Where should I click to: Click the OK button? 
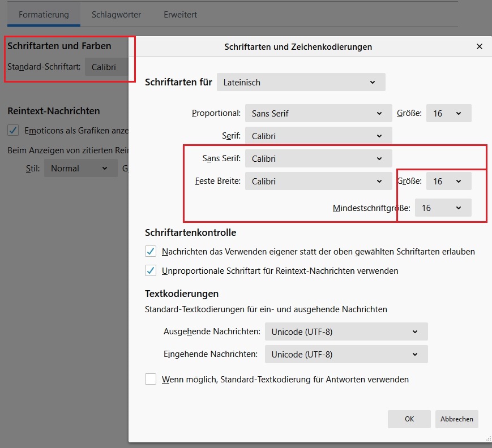(409, 419)
